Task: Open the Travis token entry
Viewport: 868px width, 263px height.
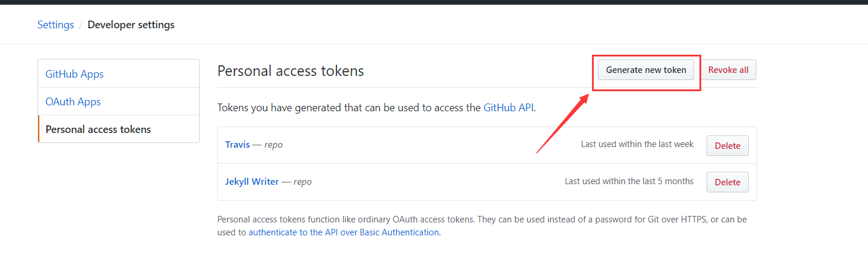Action: point(237,145)
